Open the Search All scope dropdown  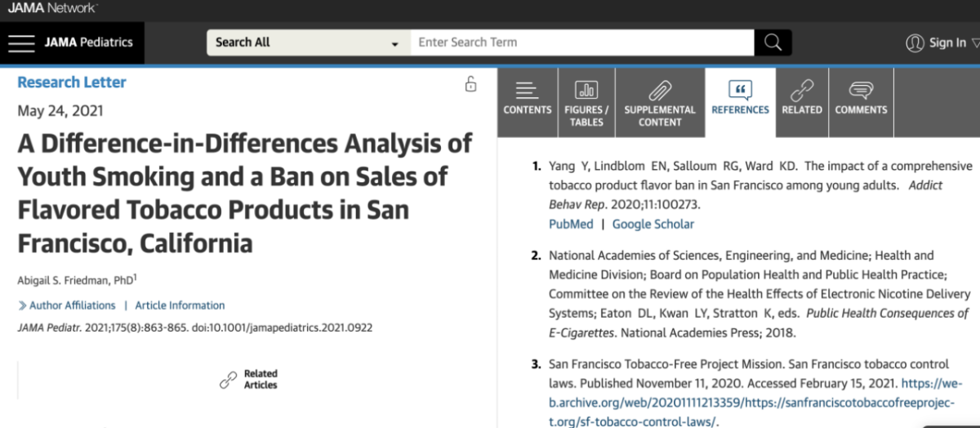(307, 42)
